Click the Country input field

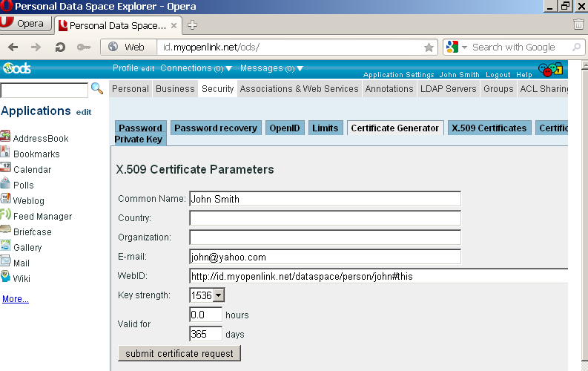click(325, 218)
